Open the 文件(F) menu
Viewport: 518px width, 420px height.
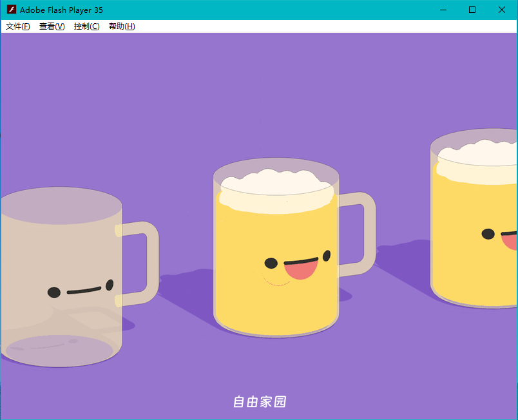click(x=18, y=26)
